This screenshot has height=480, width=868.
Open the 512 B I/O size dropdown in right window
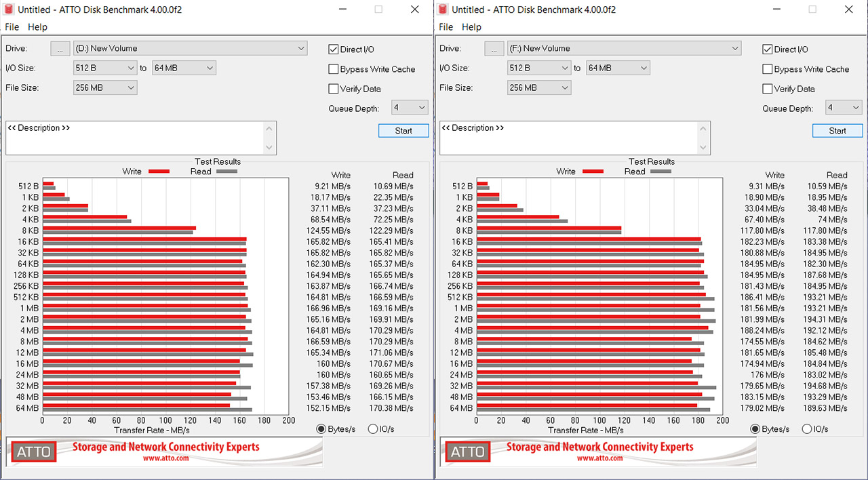pos(539,68)
